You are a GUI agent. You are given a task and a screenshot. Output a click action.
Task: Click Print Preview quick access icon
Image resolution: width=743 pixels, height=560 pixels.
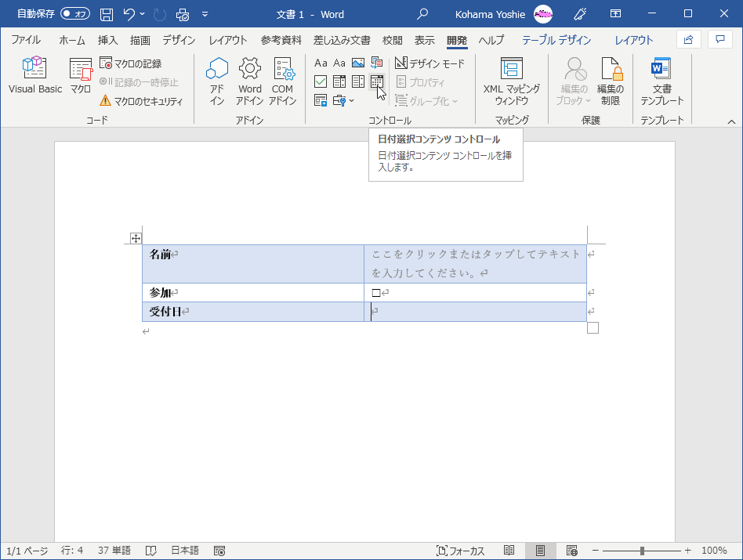[183, 14]
